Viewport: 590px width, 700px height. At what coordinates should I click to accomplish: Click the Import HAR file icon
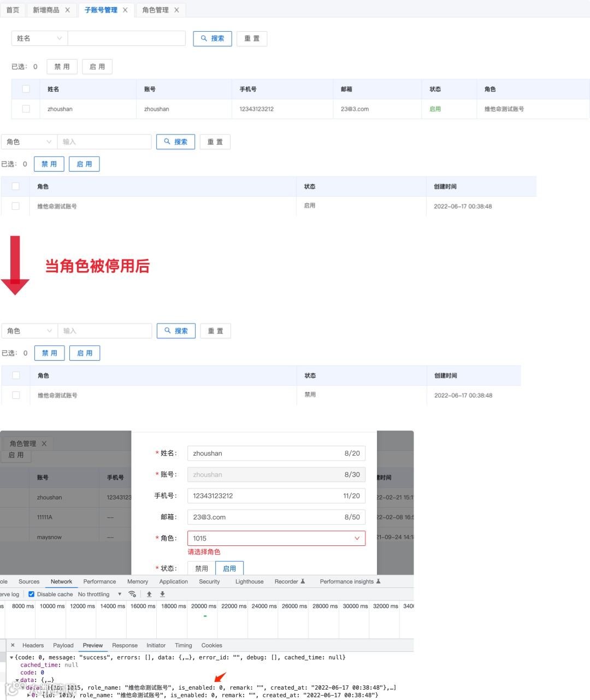tap(149, 594)
